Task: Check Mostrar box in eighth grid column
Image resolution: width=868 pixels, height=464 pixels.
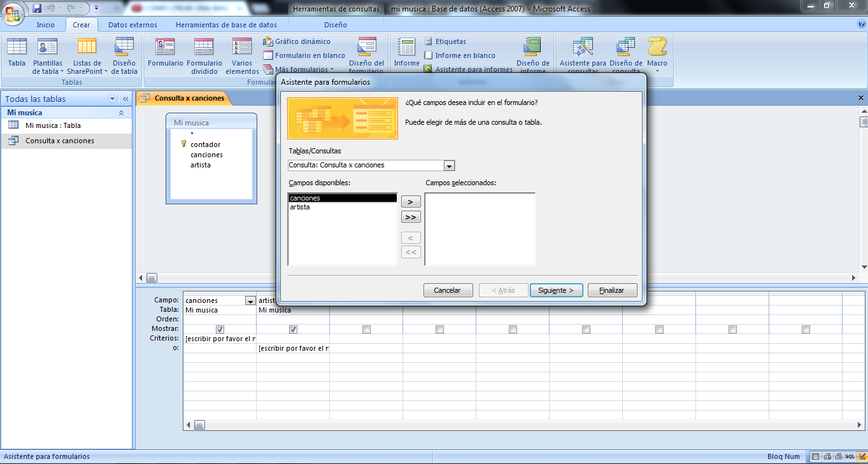Action: coord(732,329)
